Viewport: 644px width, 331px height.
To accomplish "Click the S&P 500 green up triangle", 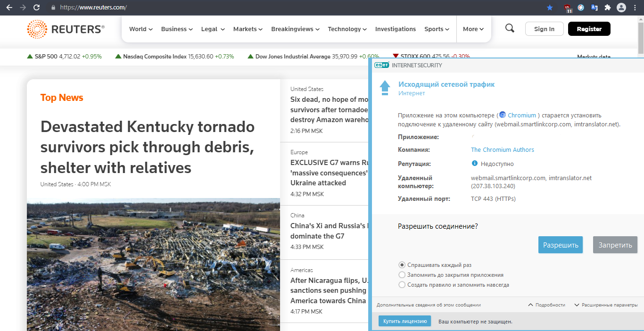I will (x=30, y=56).
